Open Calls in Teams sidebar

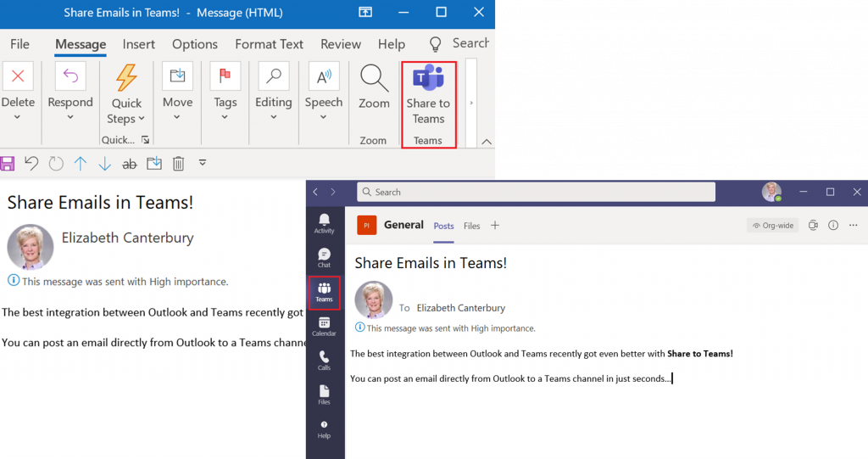[325, 361]
